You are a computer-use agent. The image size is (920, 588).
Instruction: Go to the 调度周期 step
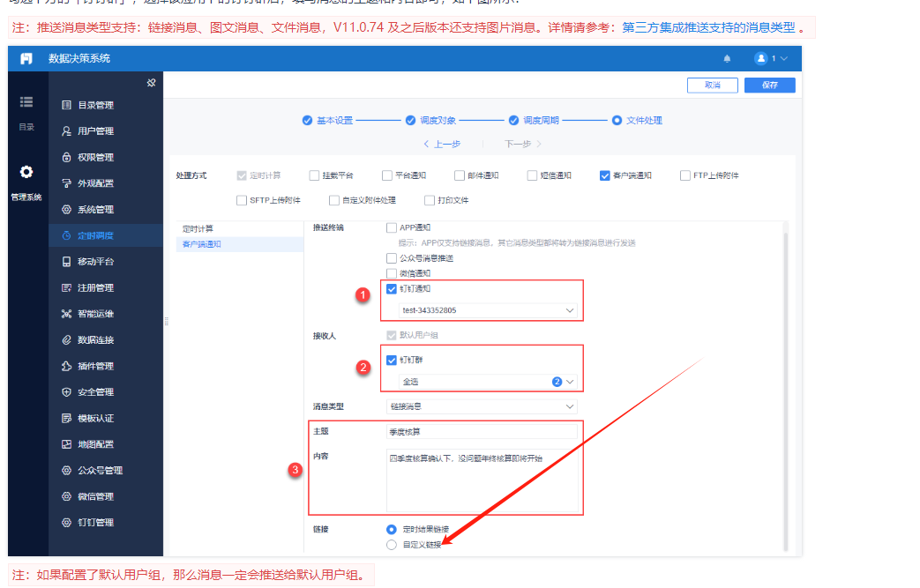click(534, 120)
